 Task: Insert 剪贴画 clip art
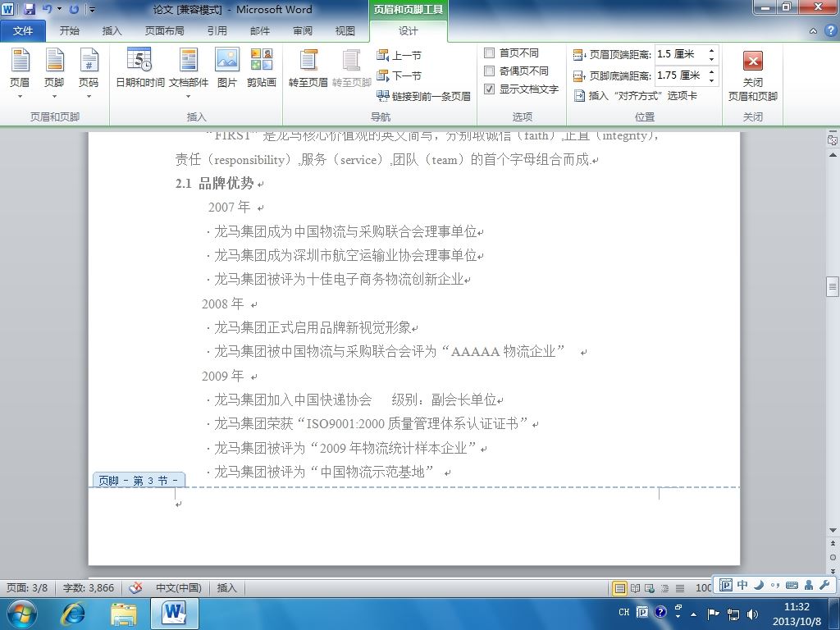click(x=262, y=68)
